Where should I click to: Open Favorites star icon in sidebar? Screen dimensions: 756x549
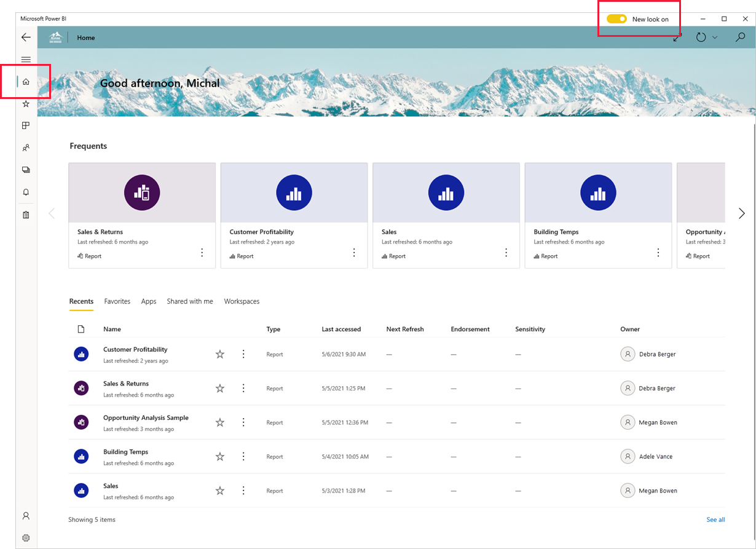pos(26,104)
